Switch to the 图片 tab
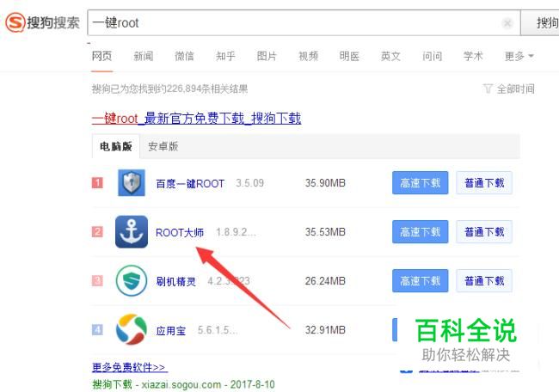Screen dimensions: 559x392 tap(267, 56)
